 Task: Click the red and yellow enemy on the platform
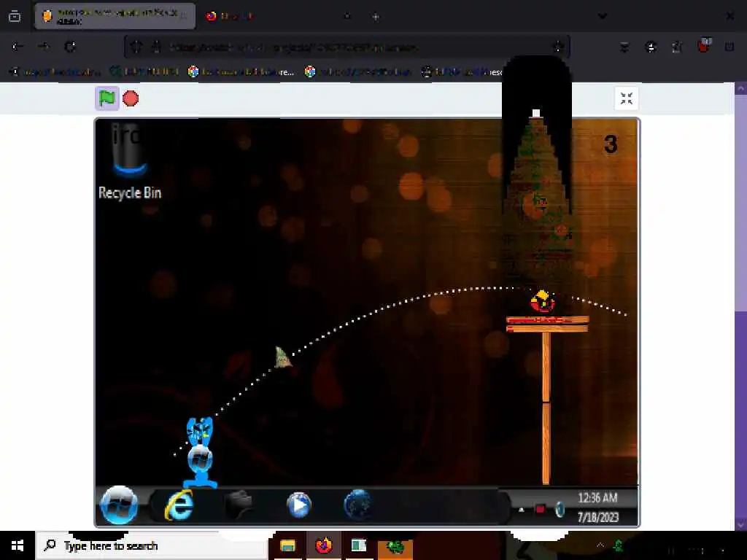543,301
